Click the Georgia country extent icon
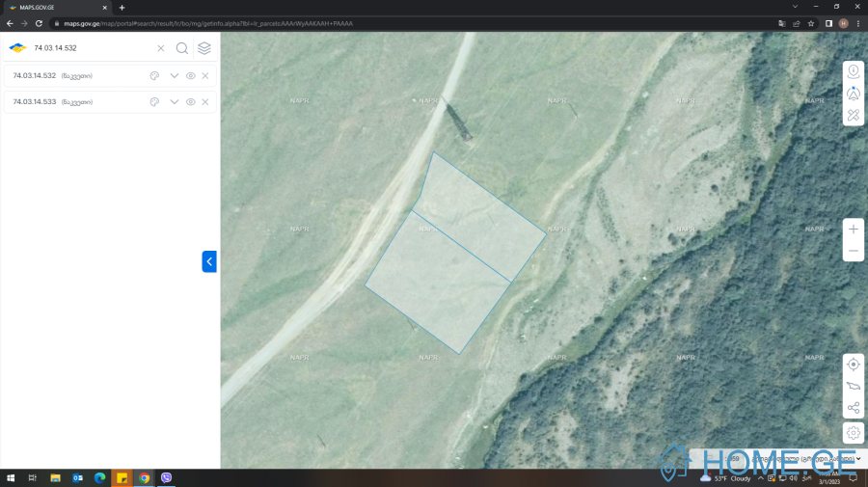 coord(854,386)
